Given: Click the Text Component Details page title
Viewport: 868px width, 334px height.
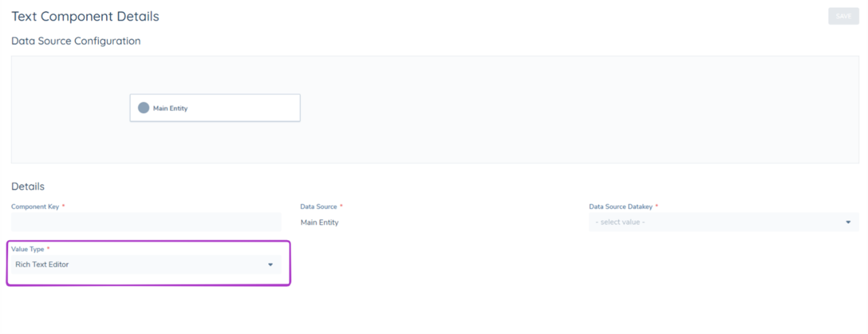Looking at the screenshot, I should point(85,16).
